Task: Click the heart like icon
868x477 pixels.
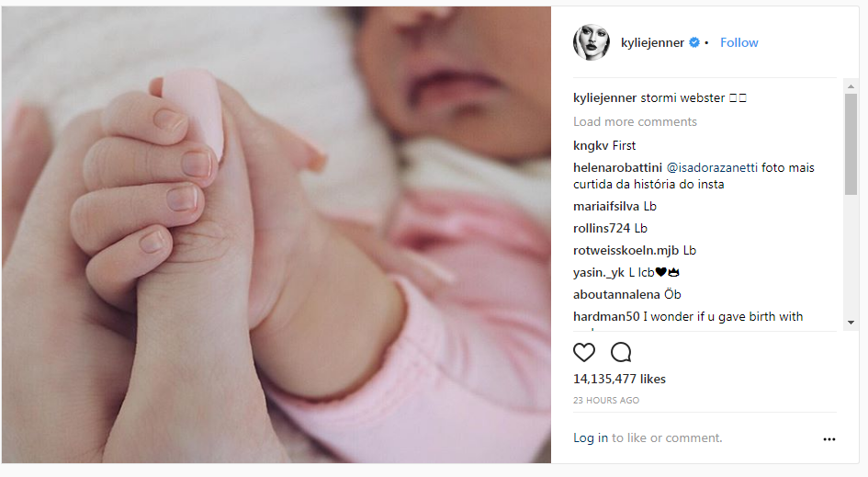Action: point(584,352)
